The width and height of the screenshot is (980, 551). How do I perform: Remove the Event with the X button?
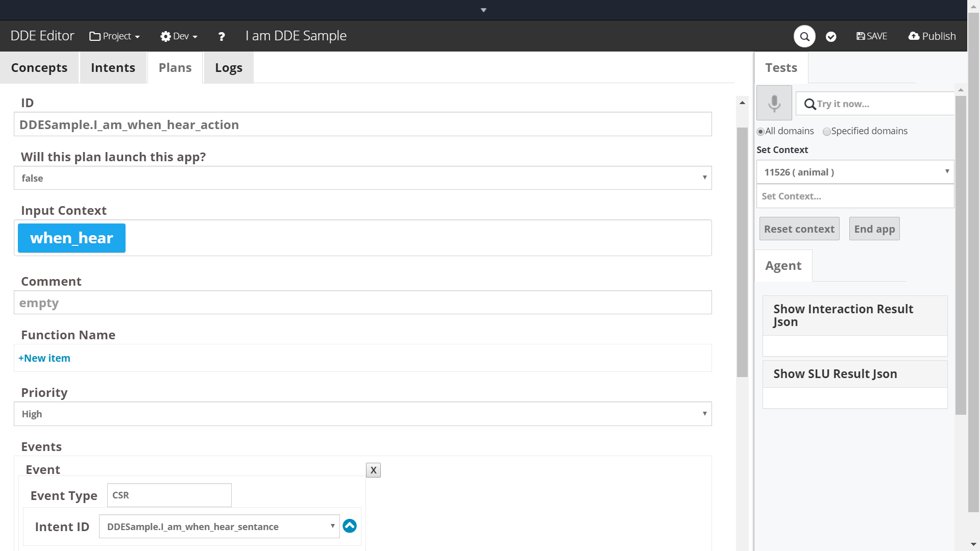tap(373, 470)
